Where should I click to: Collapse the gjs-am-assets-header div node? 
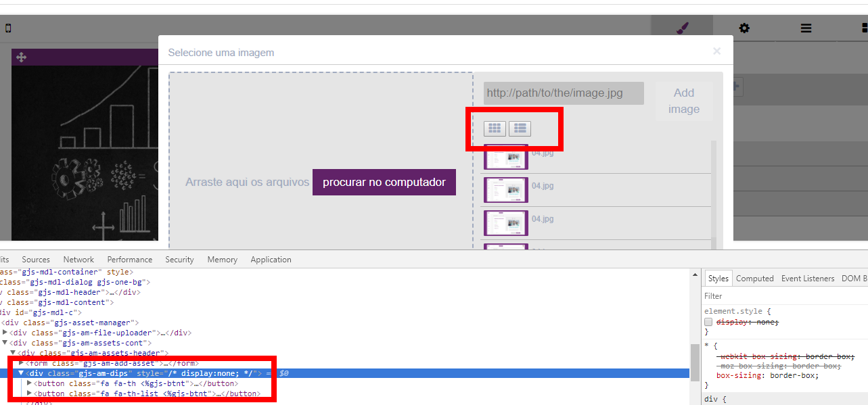click(13, 353)
